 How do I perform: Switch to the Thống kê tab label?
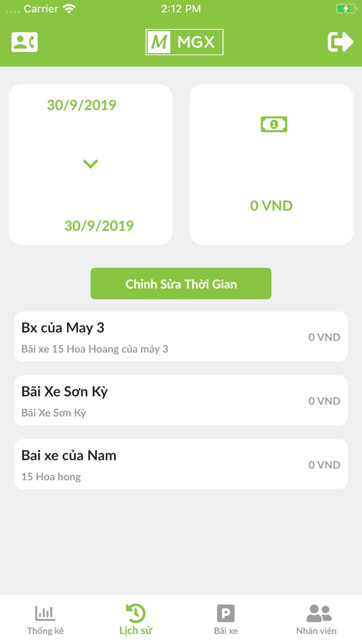[x=45, y=631]
